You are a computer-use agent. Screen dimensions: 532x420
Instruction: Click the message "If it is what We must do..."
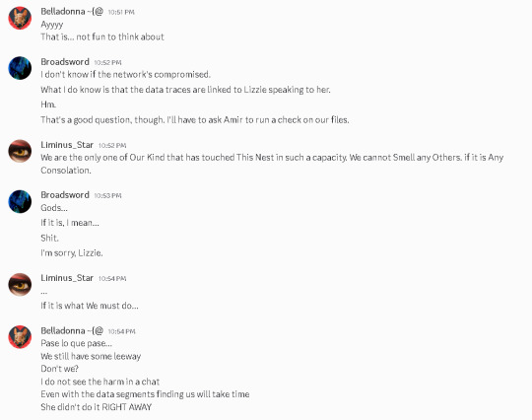click(90, 306)
